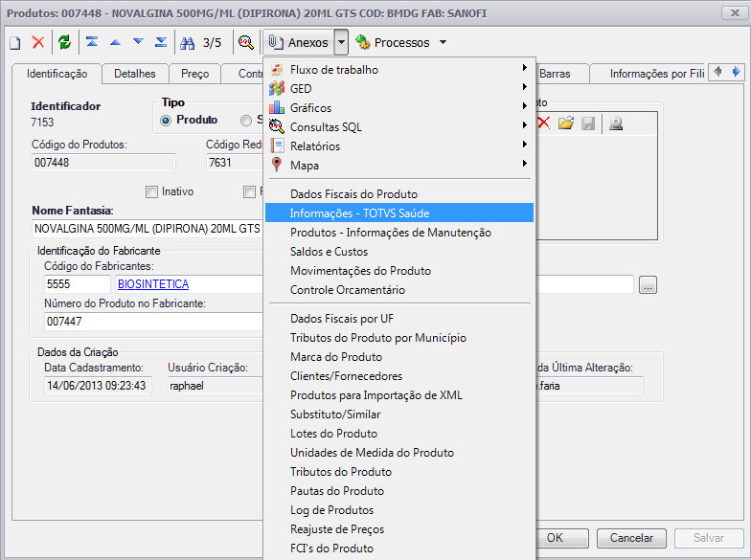The image size is (751, 560).
Task: Click the ellipsis lookup button
Action: (648, 285)
